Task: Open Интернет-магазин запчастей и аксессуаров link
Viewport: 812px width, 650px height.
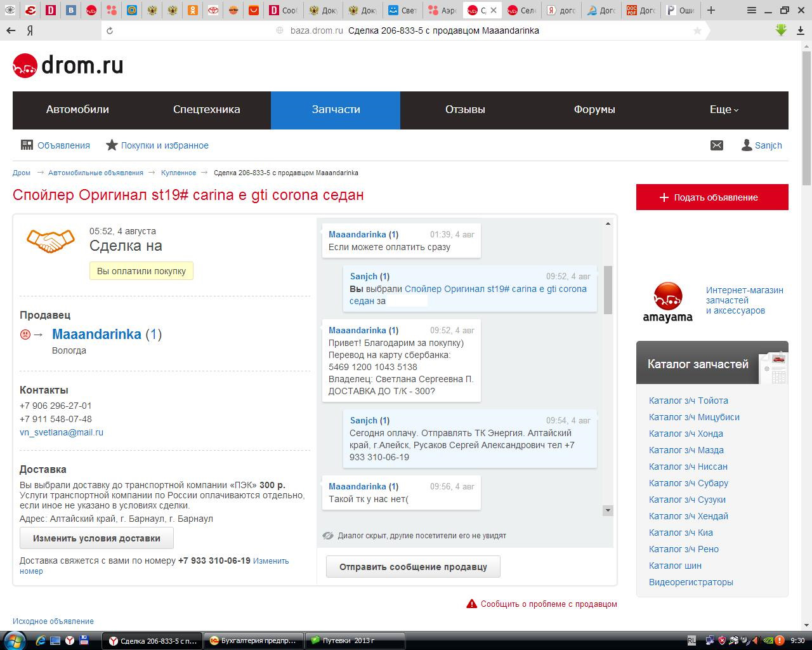Action: [x=745, y=300]
